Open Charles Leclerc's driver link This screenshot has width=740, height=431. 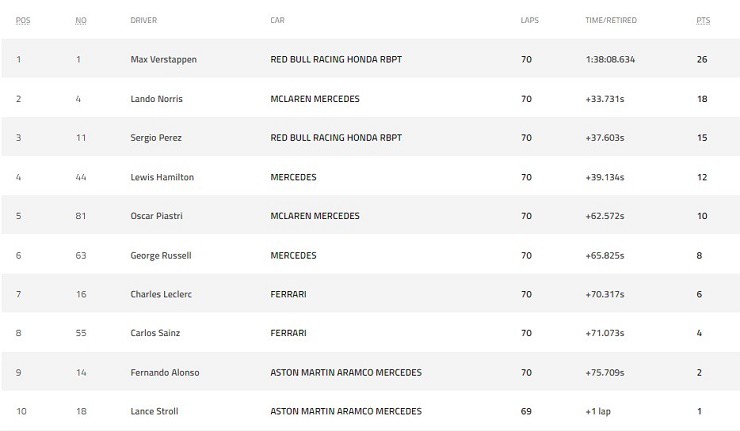tap(160, 294)
